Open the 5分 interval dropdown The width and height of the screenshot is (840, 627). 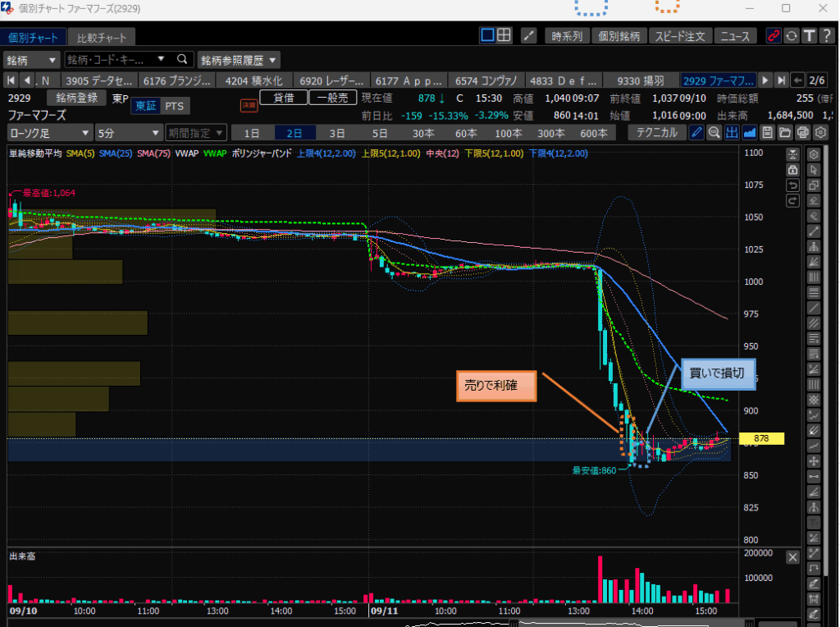128,132
